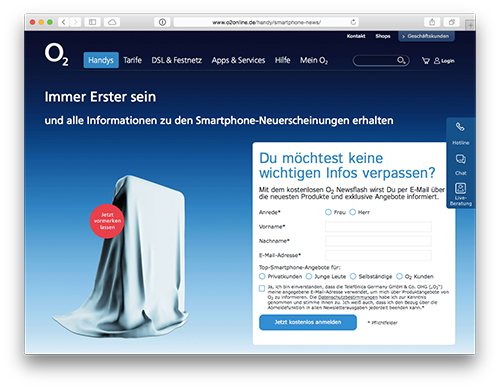The height and width of the screenshot is (389, 500).
Task: Click the Immer Erster sein heading
Action: (x=100, y=97)
